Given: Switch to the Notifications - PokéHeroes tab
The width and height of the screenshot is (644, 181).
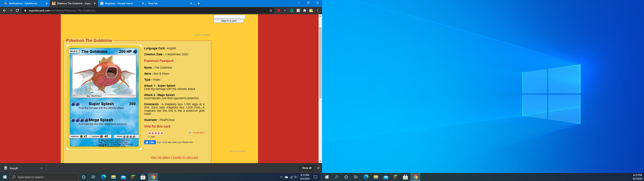Looking at the screenshot, I should [x=25, y=3].
